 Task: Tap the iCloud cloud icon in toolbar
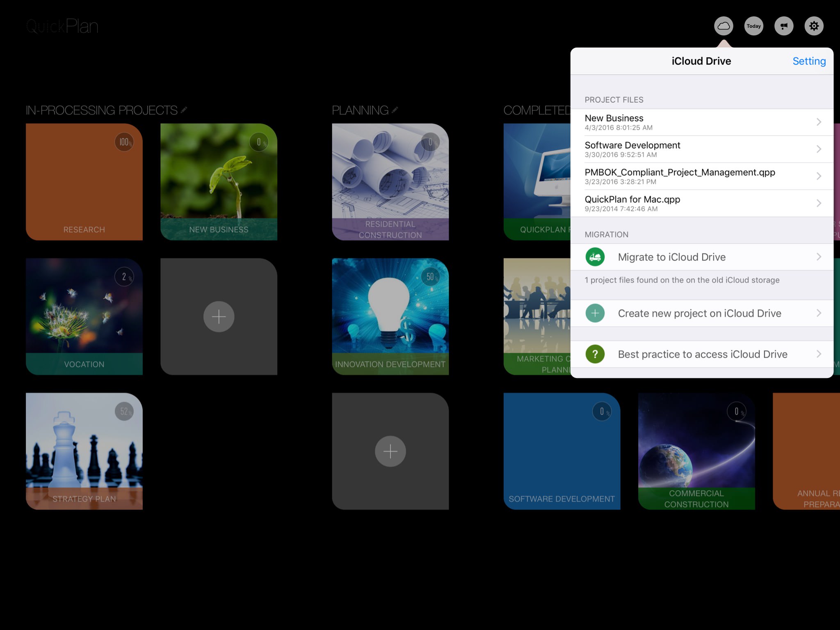click(x=724, y=26)
